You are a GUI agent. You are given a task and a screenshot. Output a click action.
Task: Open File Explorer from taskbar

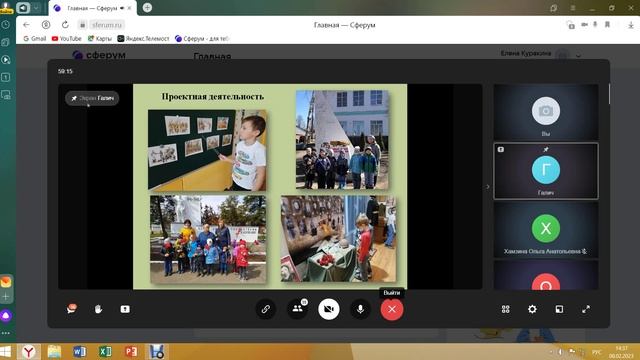[x=54, y=351]
